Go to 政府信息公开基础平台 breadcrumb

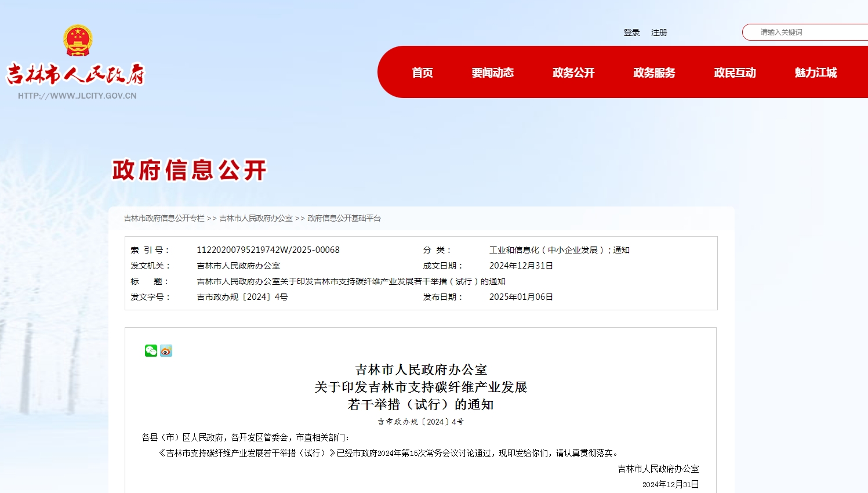point(344,218)
